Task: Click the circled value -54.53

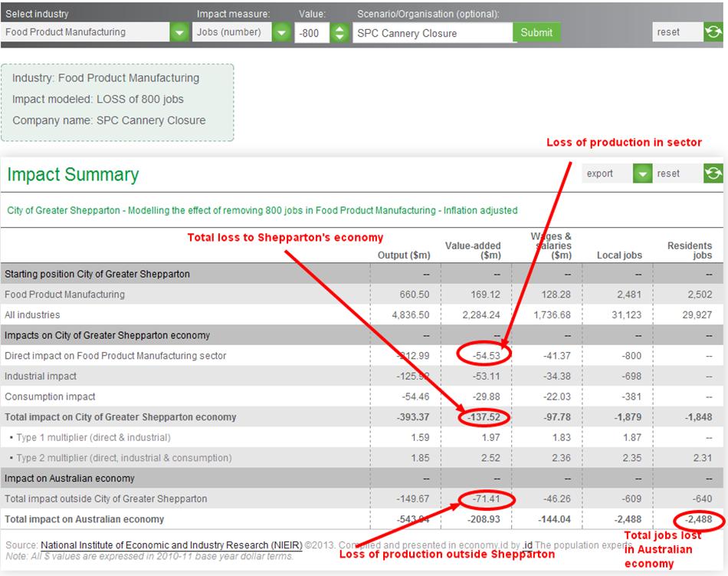Action: 486,356
